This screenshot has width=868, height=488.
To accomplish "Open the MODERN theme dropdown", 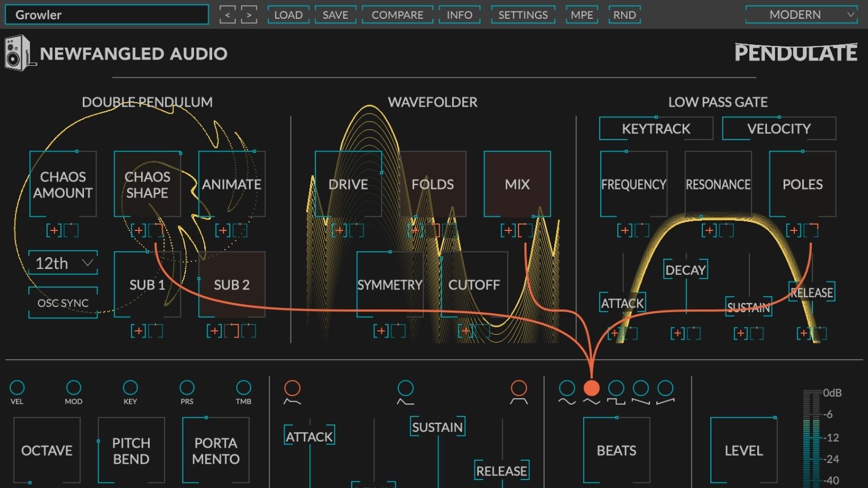I will pos(801,15).
